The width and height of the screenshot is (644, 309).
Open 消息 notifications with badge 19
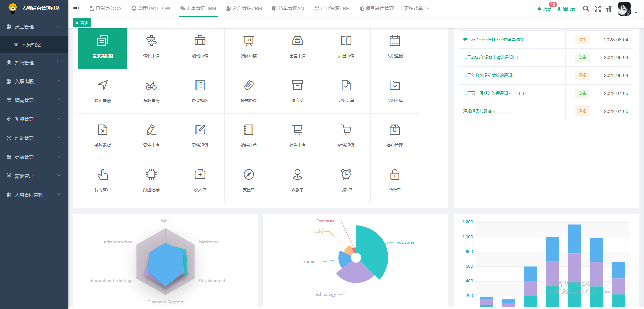point(545,9)
